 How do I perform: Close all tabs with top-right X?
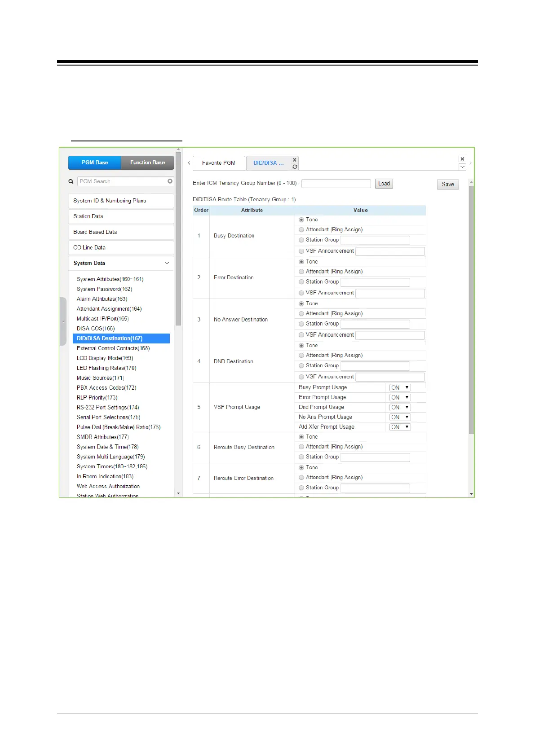pyautogui.click(x=462, y=159)
